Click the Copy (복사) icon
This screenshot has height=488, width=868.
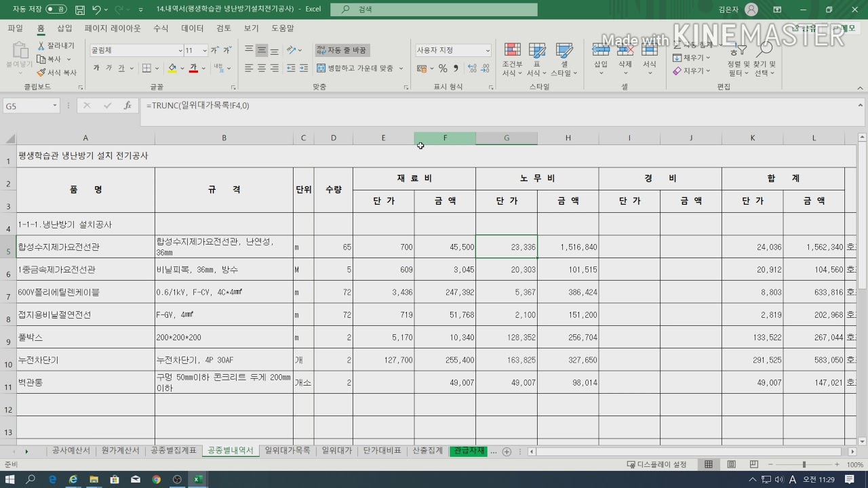pyautogui.click(x=41, y=59)
